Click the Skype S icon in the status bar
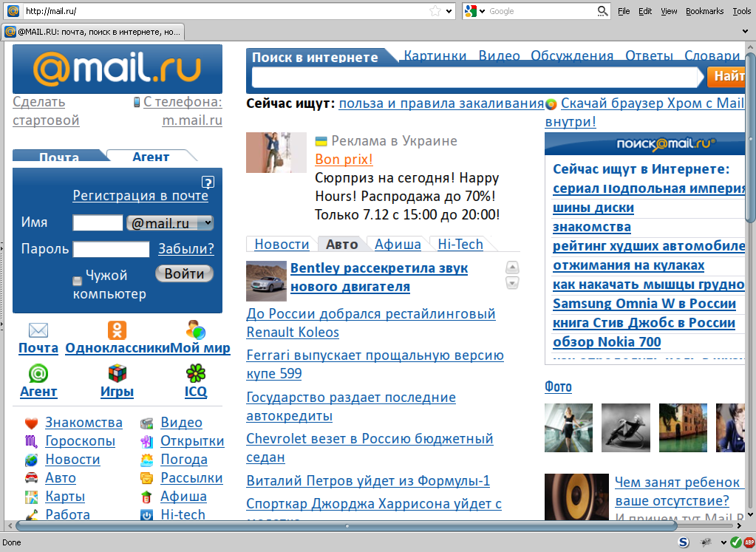 (x=683, y=542)
